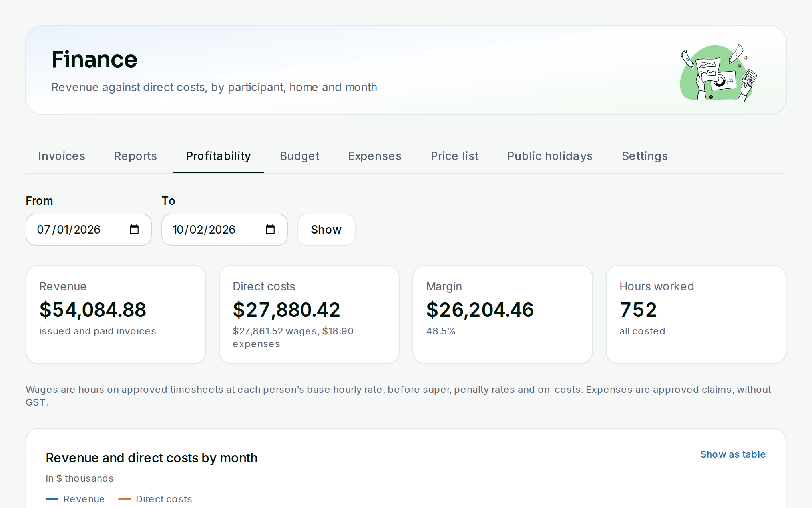Viewport: 812px width, 508px height.
Task: Click the Finance page heading
Action: point(94,59)
